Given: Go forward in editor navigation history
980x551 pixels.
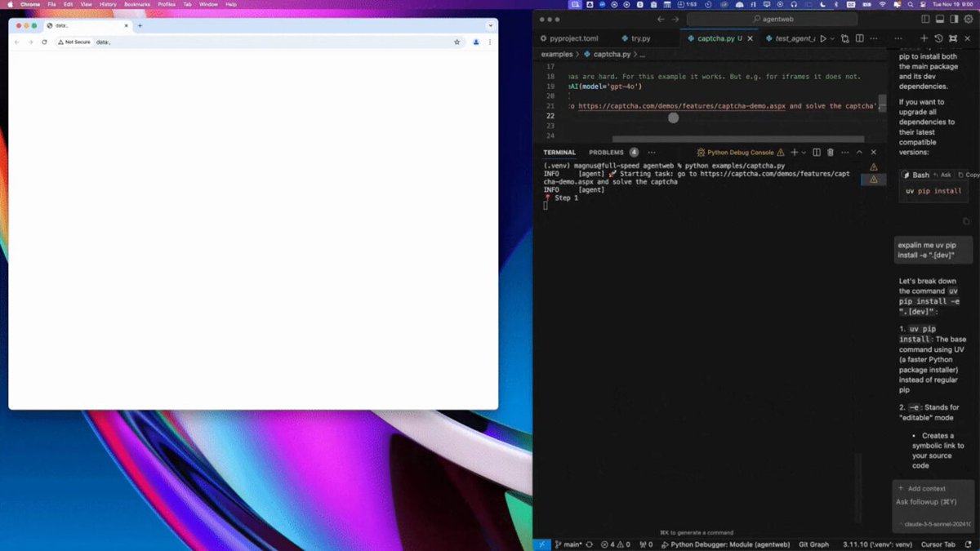Looking at the screenshot, I should 675,19.
